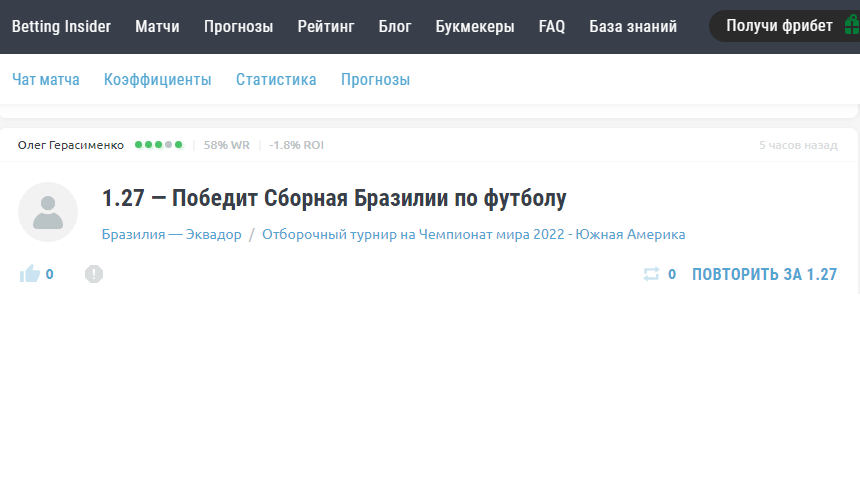Open the 1.27 — Победит Сборная Бразилии prediction title

[334, 198]
